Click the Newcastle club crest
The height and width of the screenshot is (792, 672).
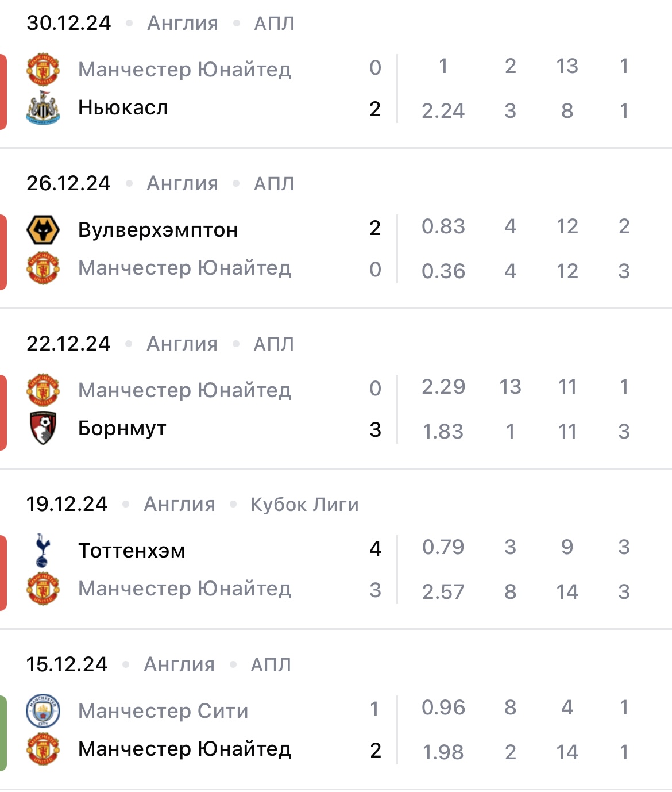[43, 108]
